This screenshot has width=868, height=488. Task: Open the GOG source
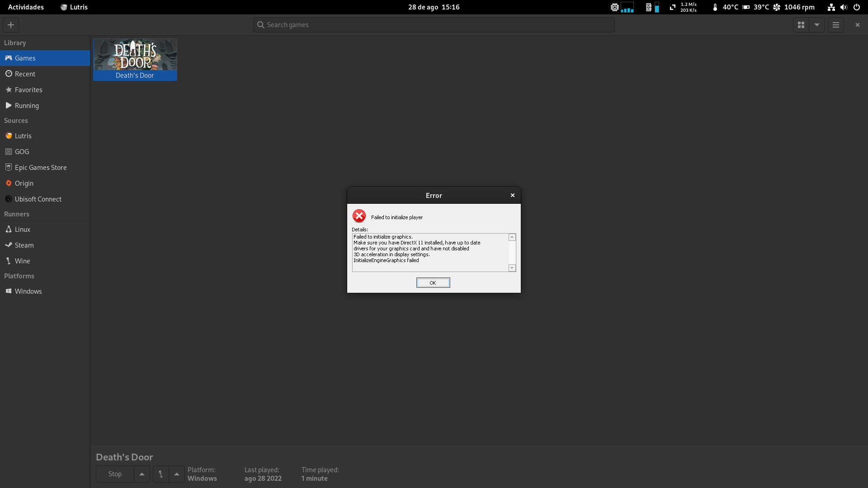pyautogui.click(x=21, y=151)
